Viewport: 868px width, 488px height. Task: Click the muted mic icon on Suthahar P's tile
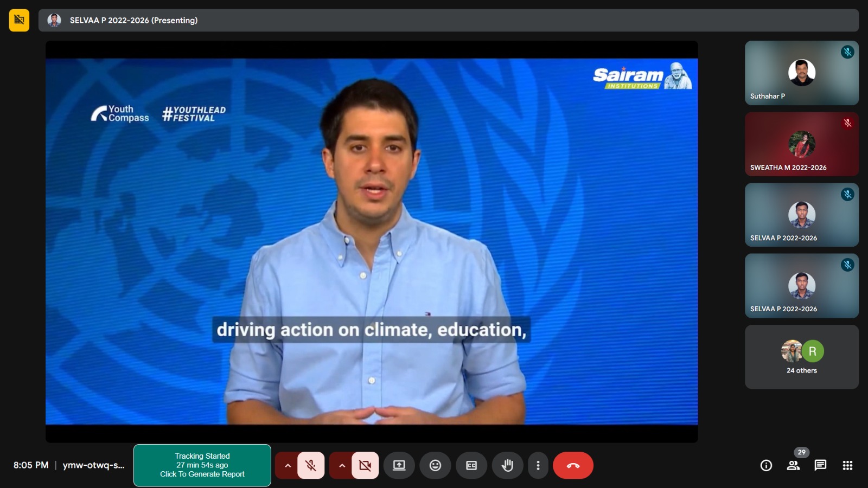847,52
